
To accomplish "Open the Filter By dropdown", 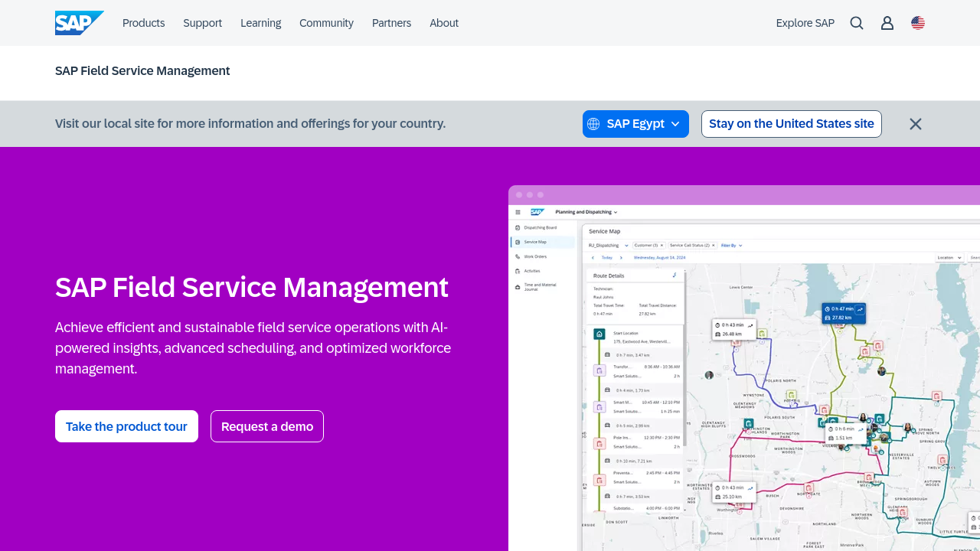I will 732,246.
